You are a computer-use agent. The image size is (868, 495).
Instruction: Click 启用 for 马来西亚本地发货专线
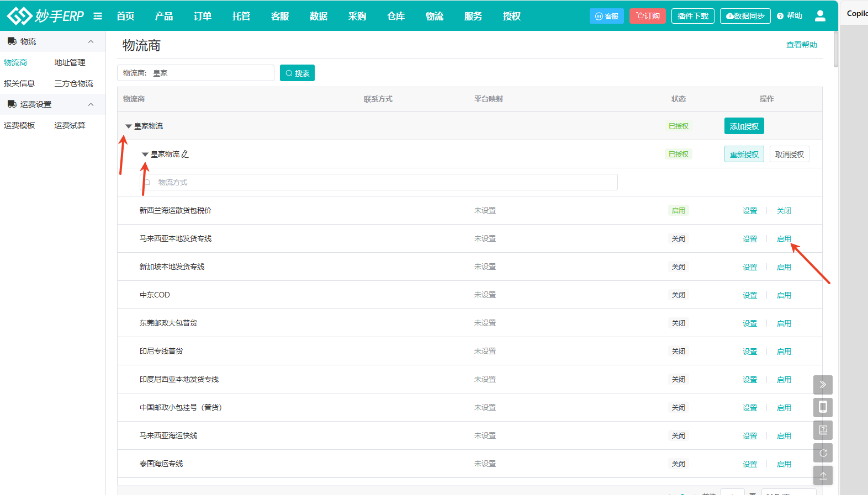pyautogui.click(x=784, y=239)
